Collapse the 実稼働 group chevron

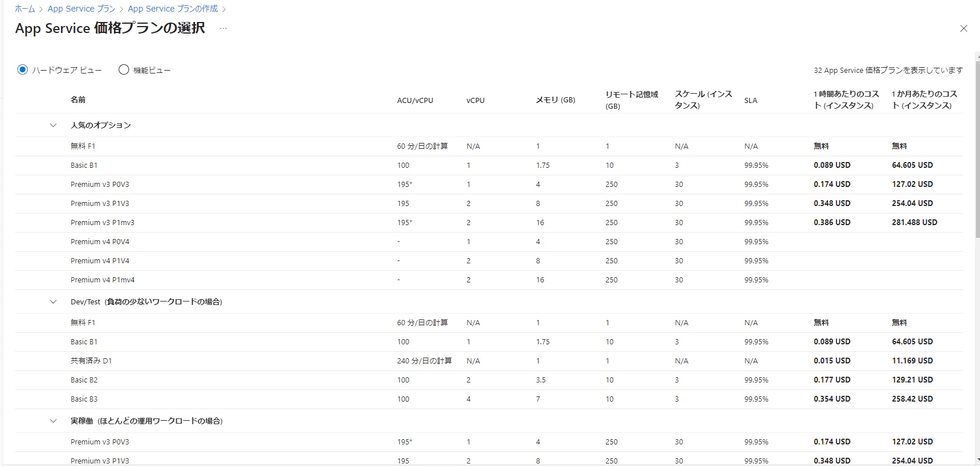[53, 421]
